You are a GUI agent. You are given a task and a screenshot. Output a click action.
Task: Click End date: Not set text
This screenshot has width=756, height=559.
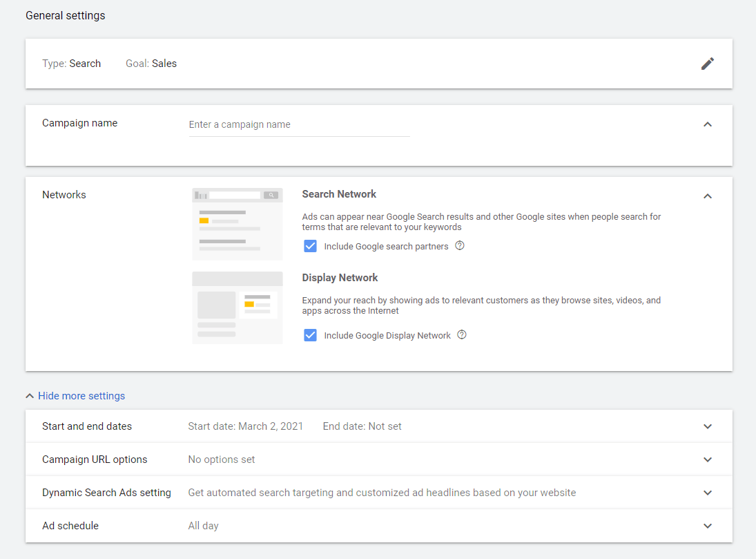(362, 426)
